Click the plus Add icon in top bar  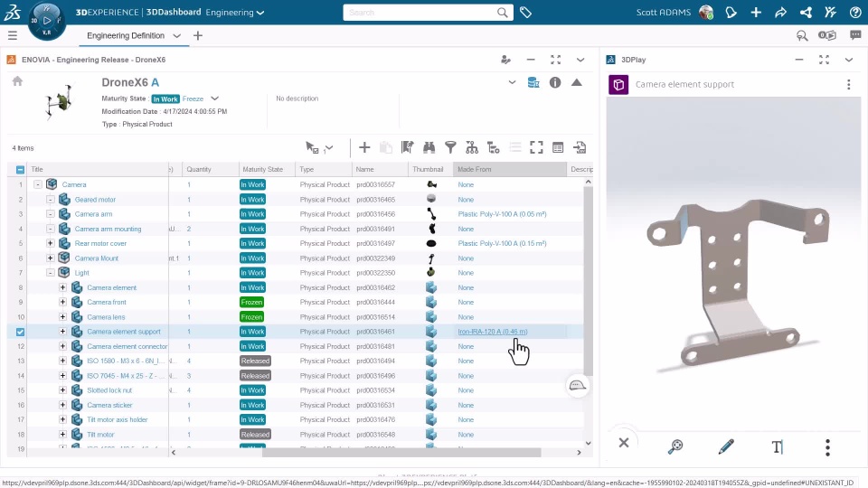pos(756,12)
